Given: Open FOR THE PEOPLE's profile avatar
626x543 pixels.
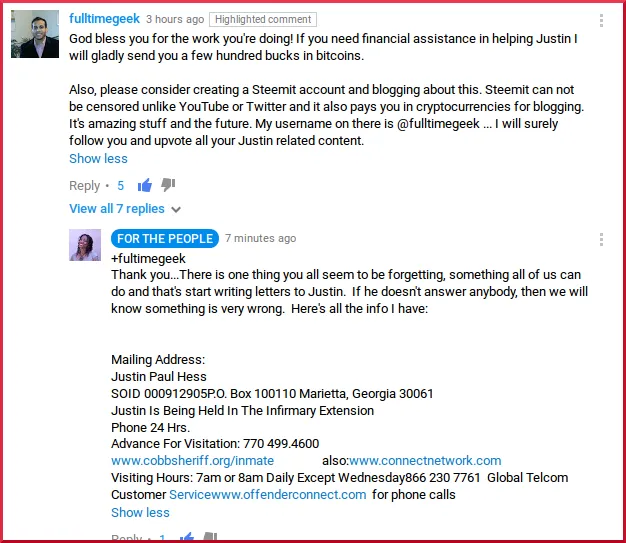Looking at the screenshot, I should click(85, 245).
